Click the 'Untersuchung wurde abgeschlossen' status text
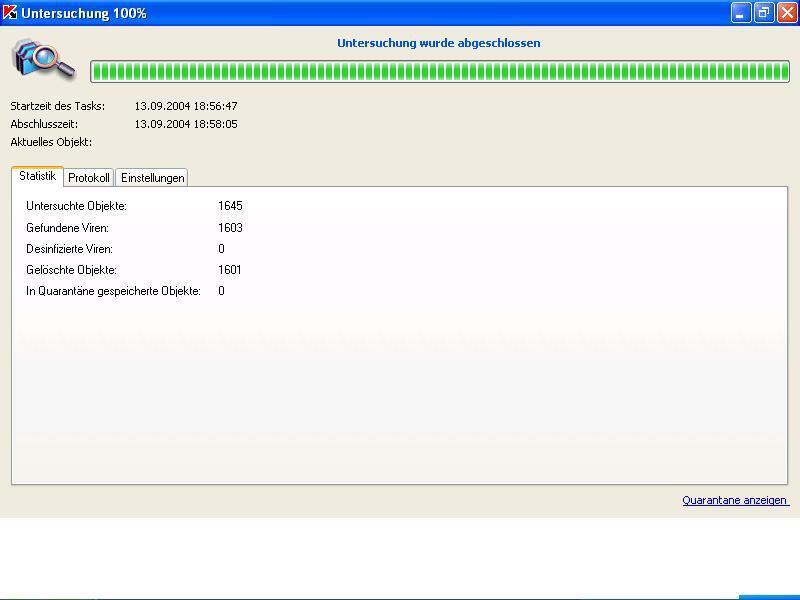This screenshot has height=600, width=800. click(x=438, y=44)
